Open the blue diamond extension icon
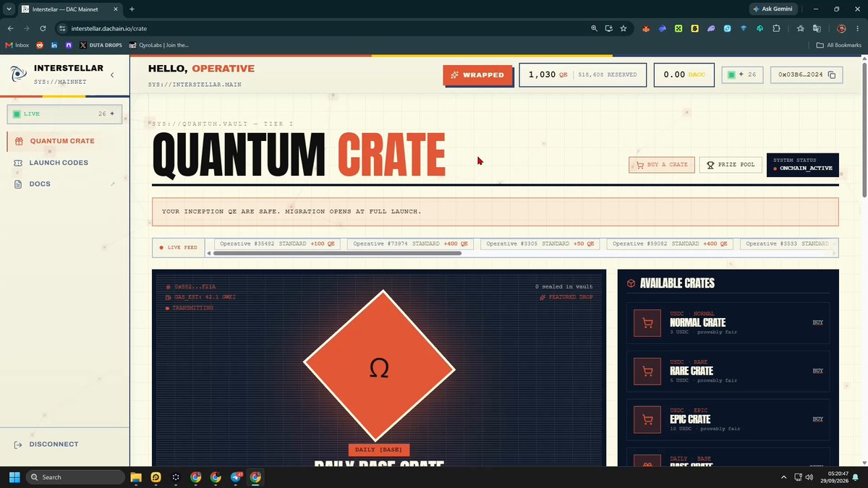 click(x=744, y=28)
